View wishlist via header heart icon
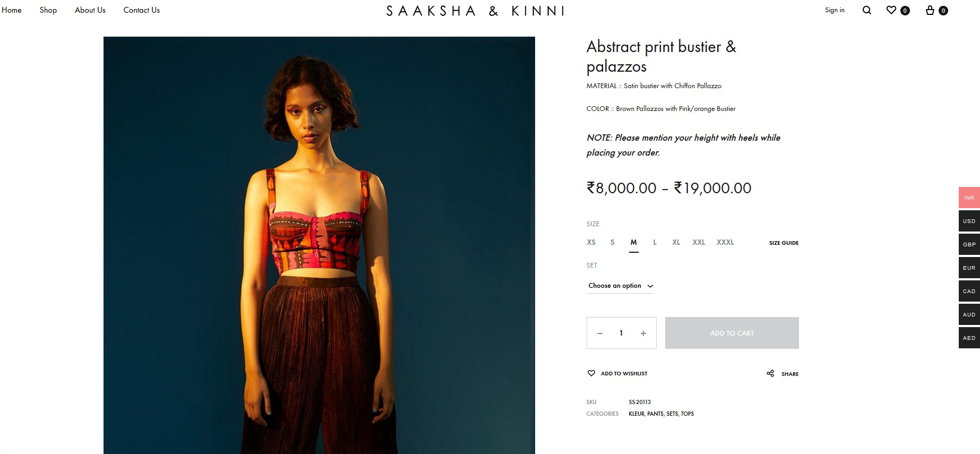Viewport: 980px width, 454px height. tap(891, 10)
